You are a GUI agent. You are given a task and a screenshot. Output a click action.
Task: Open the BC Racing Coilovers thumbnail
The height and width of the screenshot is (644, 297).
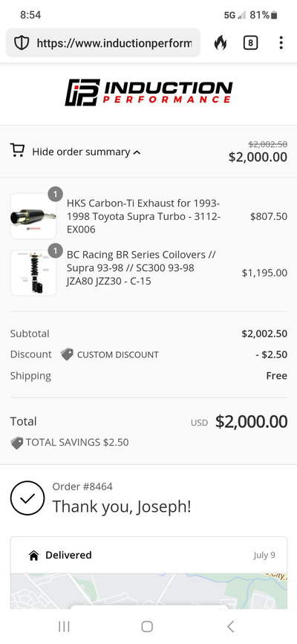point(33,273)
